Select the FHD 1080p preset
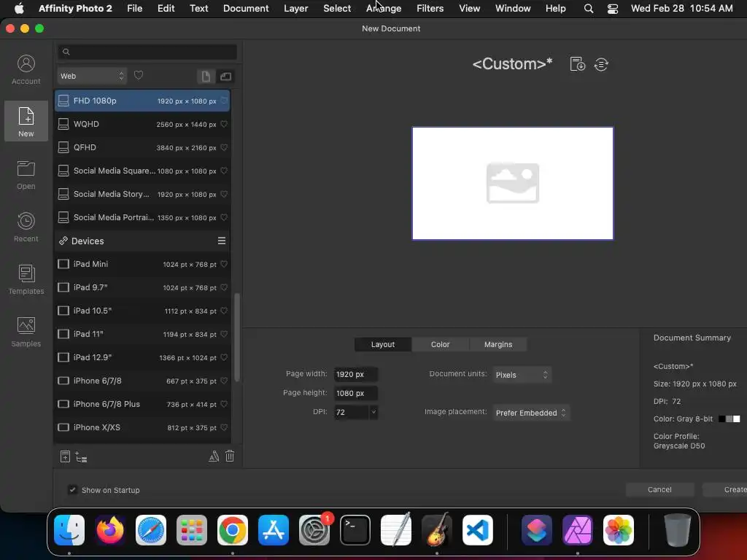 tap(142, 101)
